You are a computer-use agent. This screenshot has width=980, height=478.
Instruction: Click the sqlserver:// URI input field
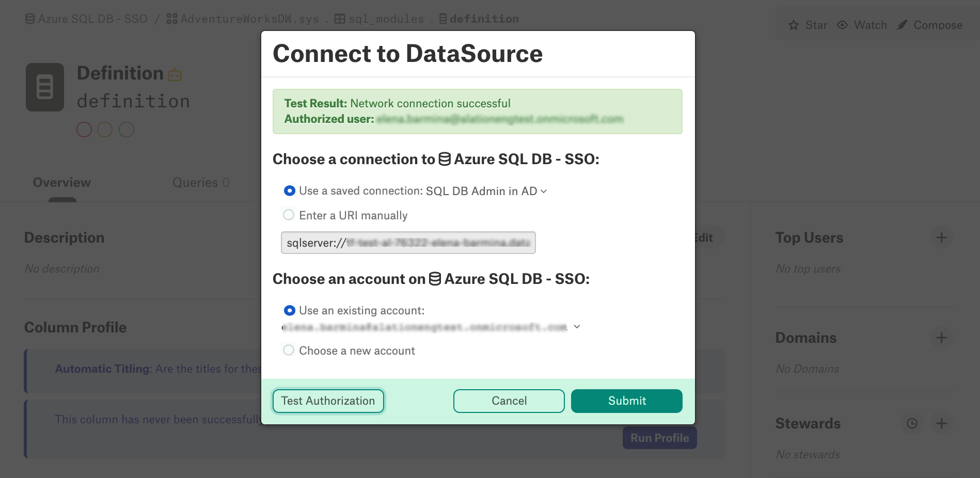[408, 243]
